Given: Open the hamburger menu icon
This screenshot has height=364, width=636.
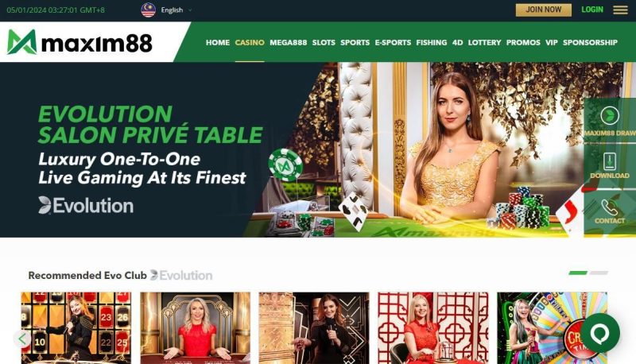Looking at the screenshot, I should (620, 10).
